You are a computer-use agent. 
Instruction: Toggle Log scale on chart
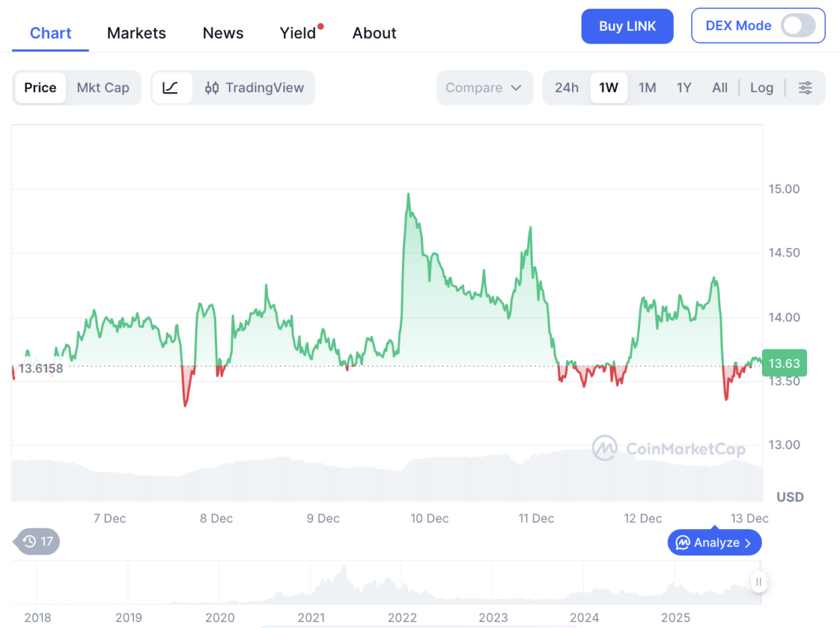(761, 88)
